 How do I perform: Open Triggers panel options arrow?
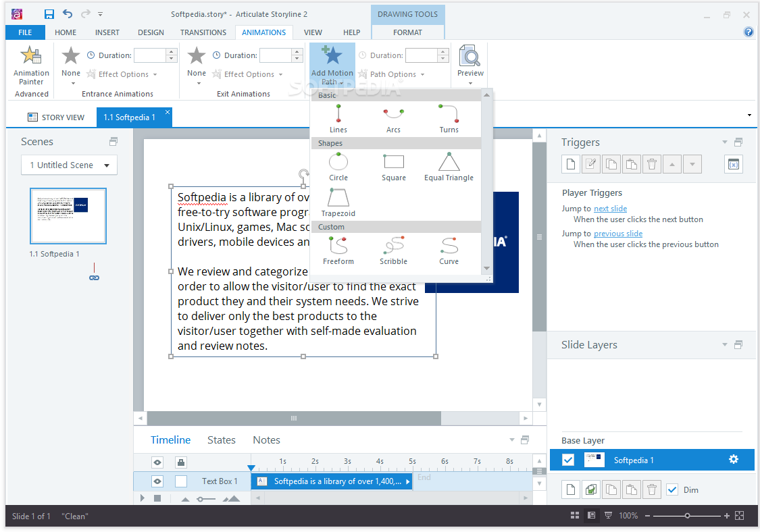click(725, 142)
